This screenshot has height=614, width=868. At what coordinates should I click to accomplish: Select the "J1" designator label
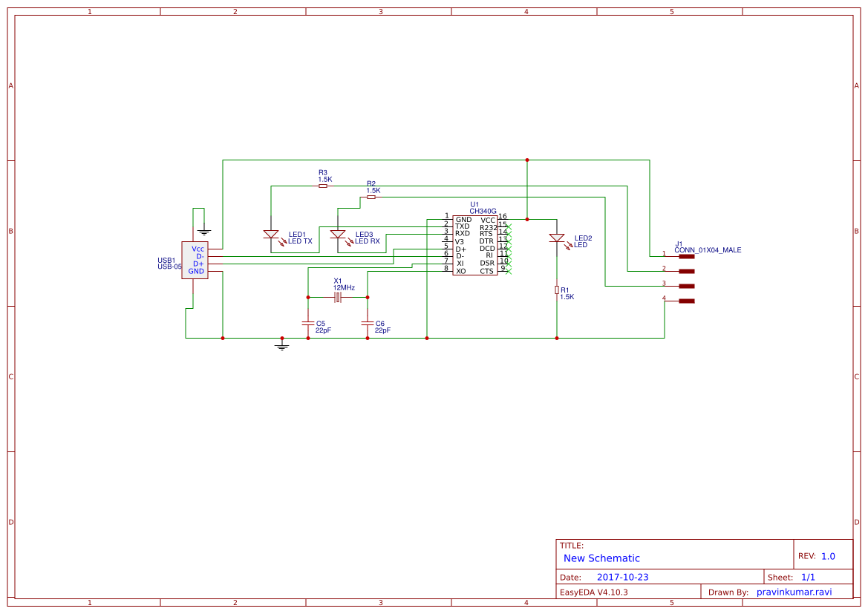tap(679, 244)
